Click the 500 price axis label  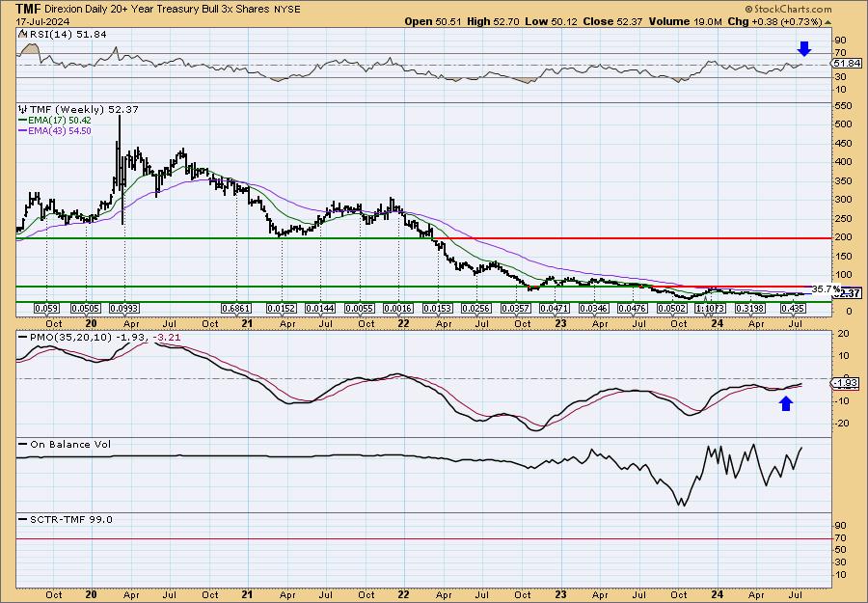842,124
